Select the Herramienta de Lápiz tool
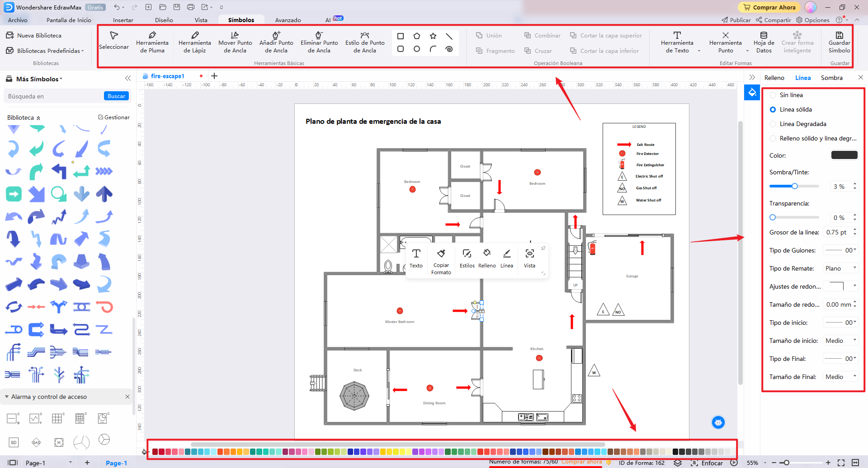Screen dimensions: 868x468 point(194,42)
